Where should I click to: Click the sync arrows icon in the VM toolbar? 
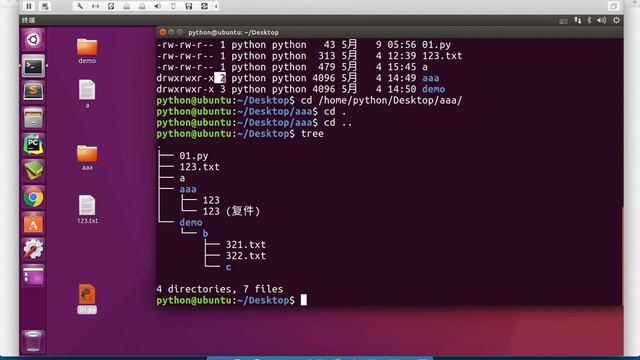[204, 6]
